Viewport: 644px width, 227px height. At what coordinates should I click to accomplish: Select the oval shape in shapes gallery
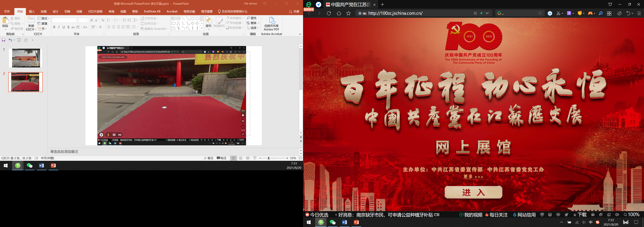tap(197, 18)
